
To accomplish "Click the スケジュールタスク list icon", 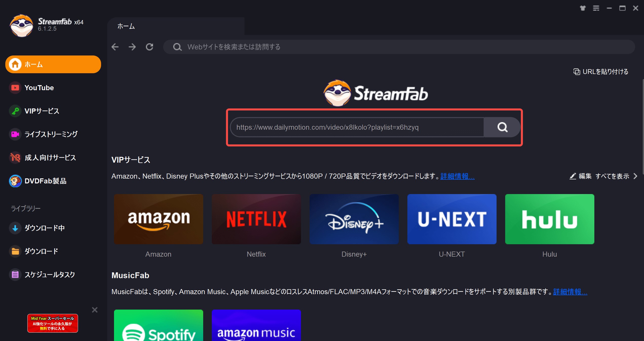I will 15,275.
